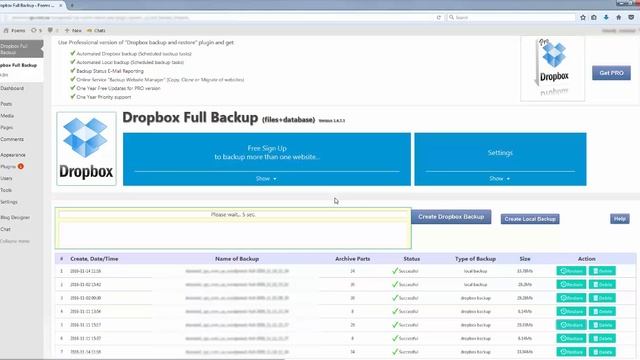640x360 pixels.
Task: Open Chats in the WordPress admin bar
Action: click(96, 30)
